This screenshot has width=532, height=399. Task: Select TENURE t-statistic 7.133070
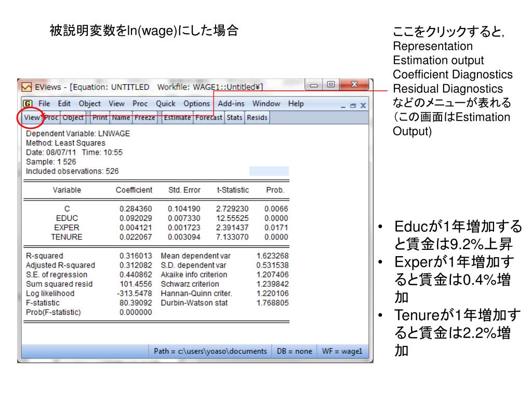point(232,237)
